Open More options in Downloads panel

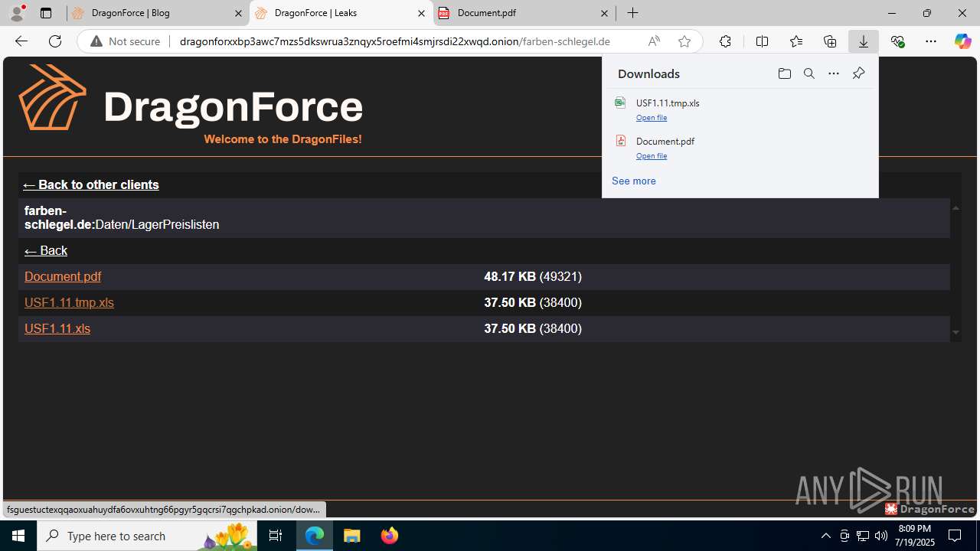click(x=834, y=73)
